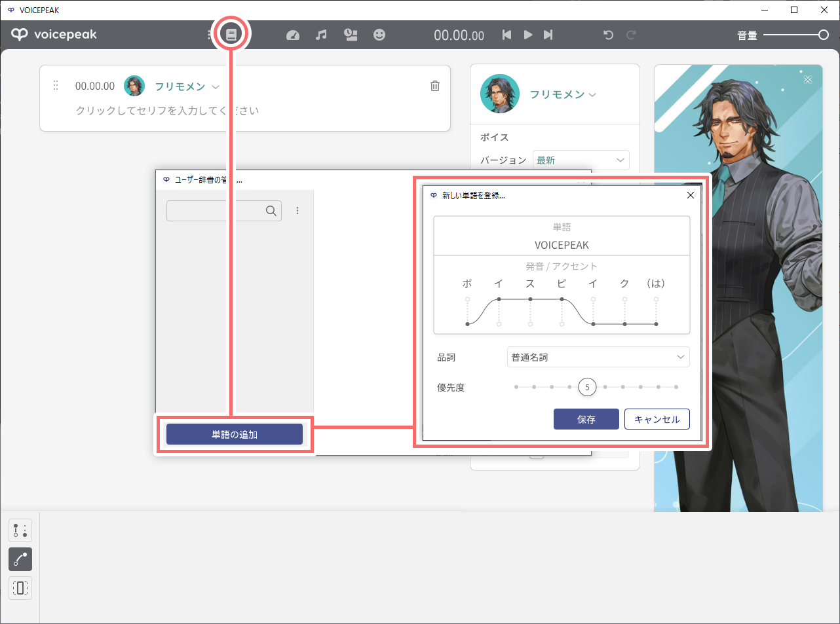This screenshot has height=624, width=840.
Task: Click the 単語の追加 button
Action: [235, 434]
